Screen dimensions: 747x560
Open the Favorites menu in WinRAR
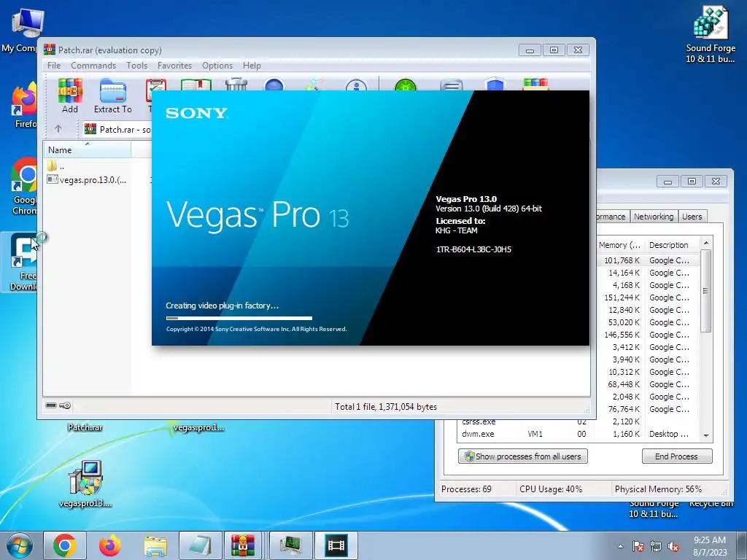pos(174,65)
